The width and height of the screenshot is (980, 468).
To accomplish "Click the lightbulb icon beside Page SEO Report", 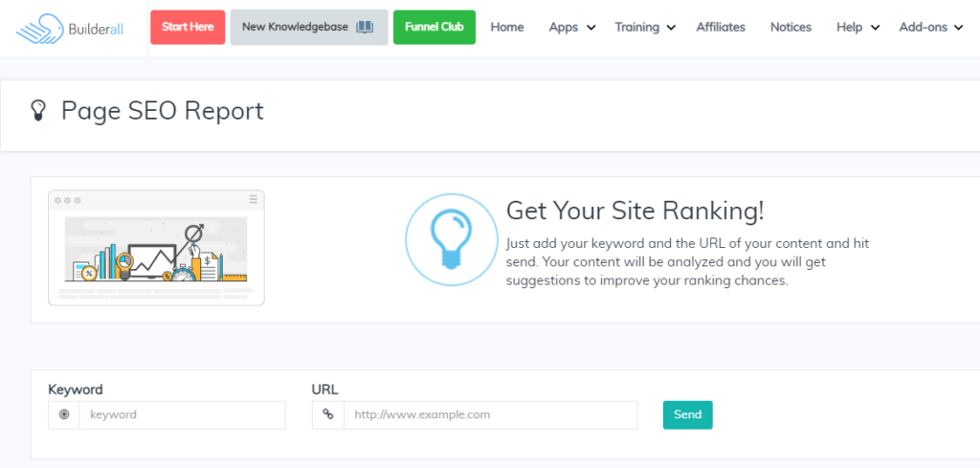I will [x=38, y=111].
